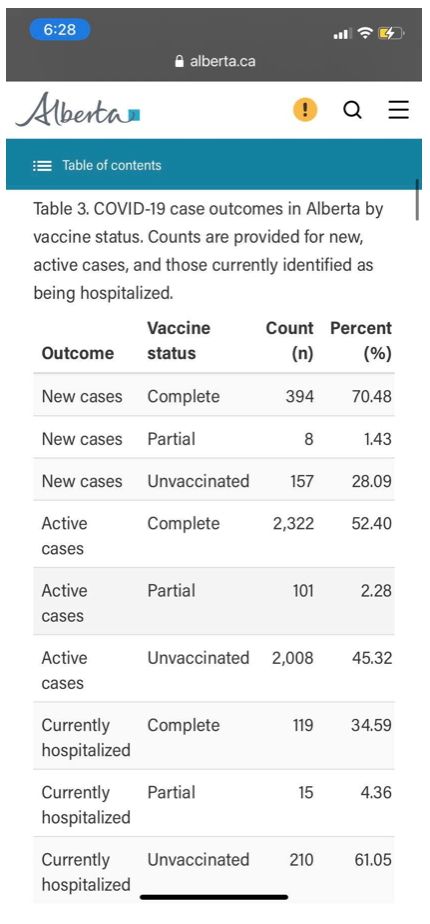
Task: Expand the Table of contents bar
Action: tap(214, 164)
